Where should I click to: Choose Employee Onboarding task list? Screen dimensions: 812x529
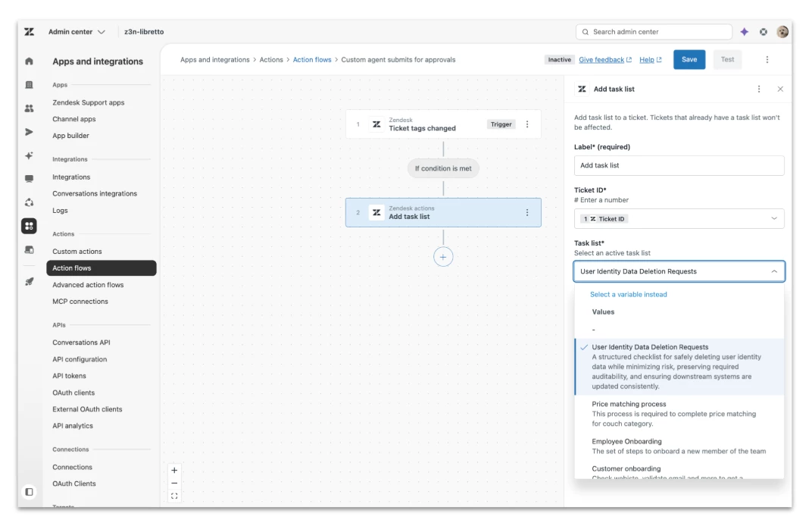point(679,446)
